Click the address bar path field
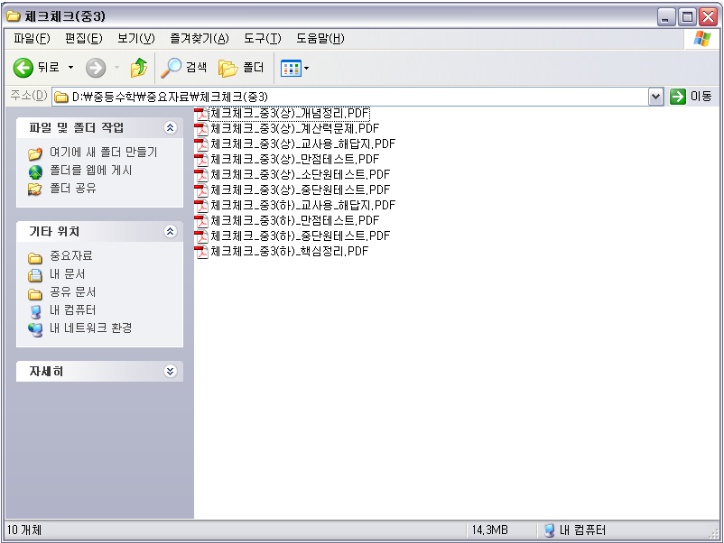 [350, 97]
